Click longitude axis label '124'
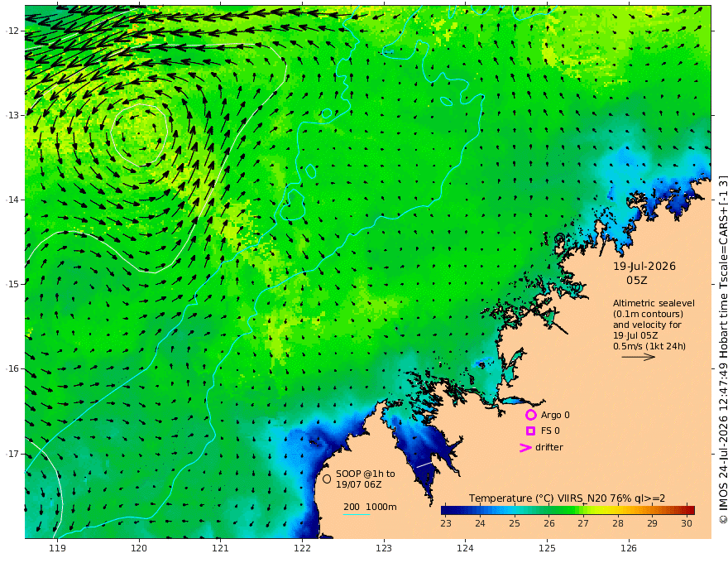 (x=466, y=548)
